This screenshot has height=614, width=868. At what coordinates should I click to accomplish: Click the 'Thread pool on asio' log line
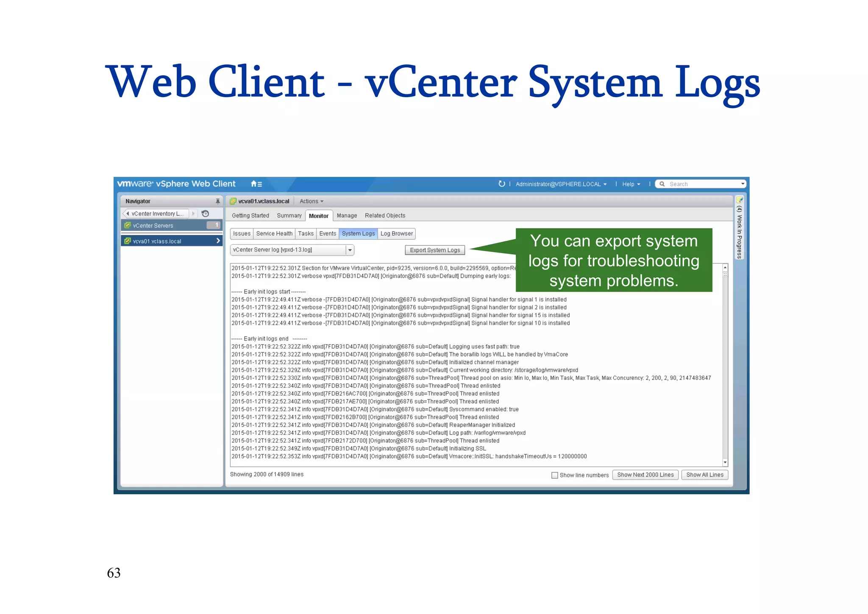[471, 378]
